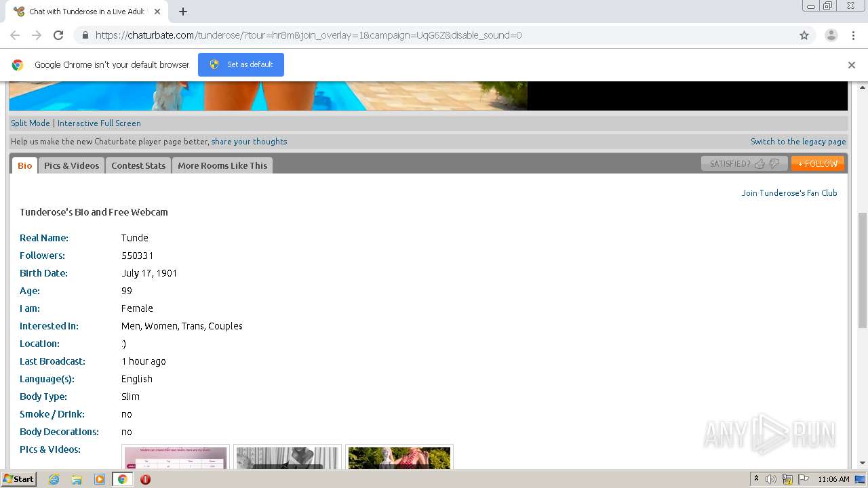Click the thumbs down satisfied icon
This screenshot has height=488, width=868.
[x=774, y=163]
